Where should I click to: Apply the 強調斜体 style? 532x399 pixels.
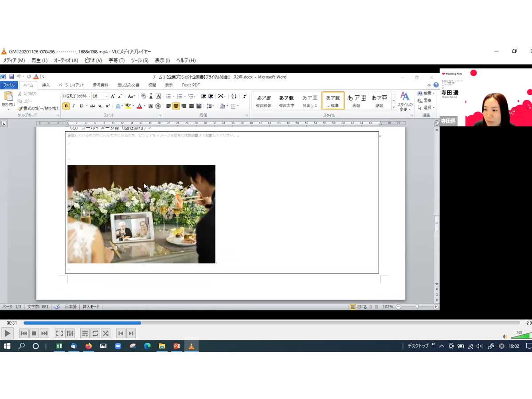pos(263,101)
